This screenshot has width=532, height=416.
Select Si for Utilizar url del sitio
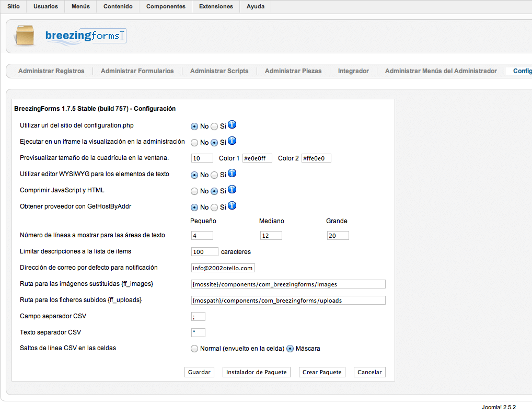point(214,126)
